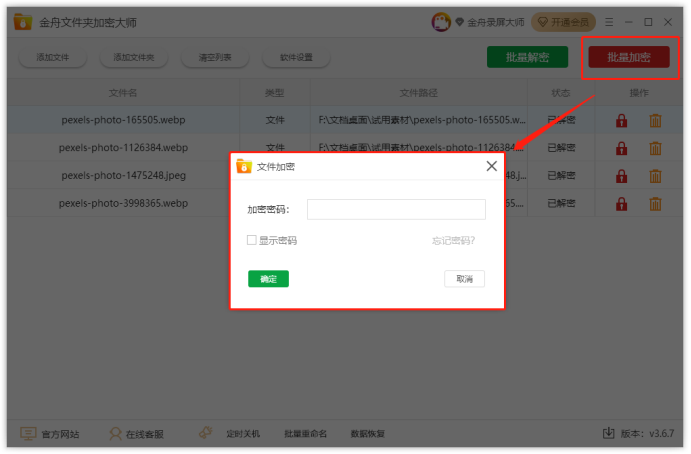This screenshot has height=454, width=691.
Task: Click 数据恢复 in the footer
Action: [x=368, y=434]
